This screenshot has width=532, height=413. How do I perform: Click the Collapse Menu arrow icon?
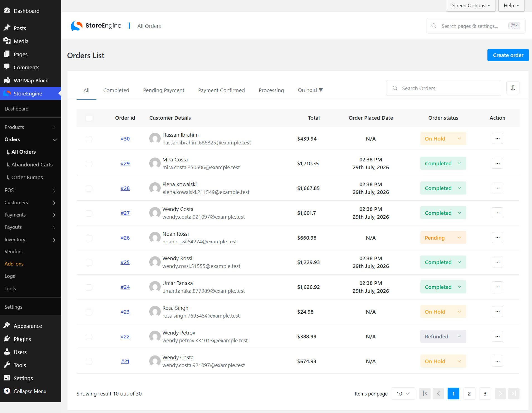coord(7,391)
